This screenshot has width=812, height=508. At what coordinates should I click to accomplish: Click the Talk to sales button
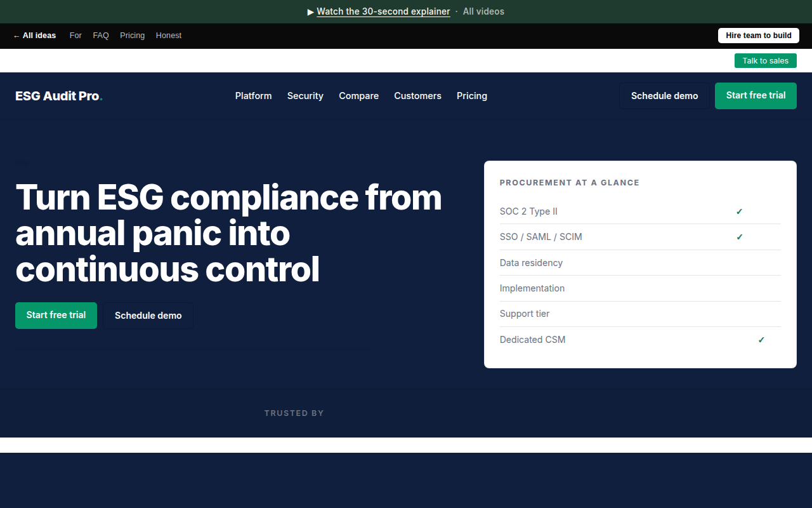[x=766, y=61]
